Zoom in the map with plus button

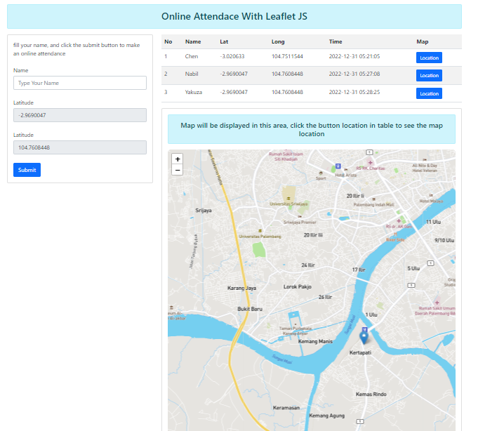pyautogui.click(x=178, y=159)
